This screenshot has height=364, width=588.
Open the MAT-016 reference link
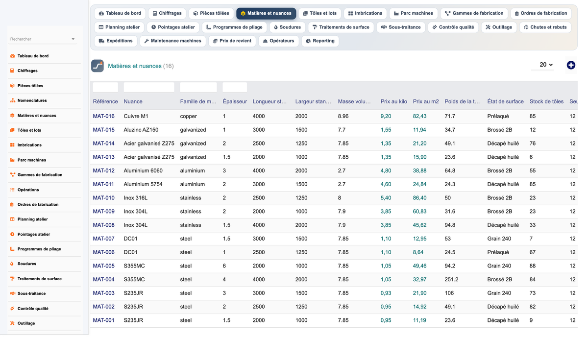[x=104, y=117]
